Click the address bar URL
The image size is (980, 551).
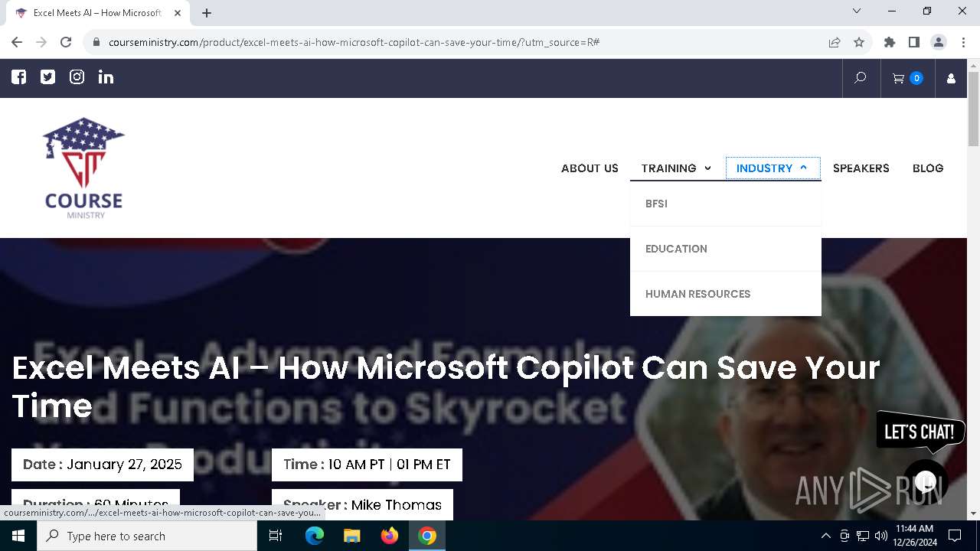pos(354,42)
